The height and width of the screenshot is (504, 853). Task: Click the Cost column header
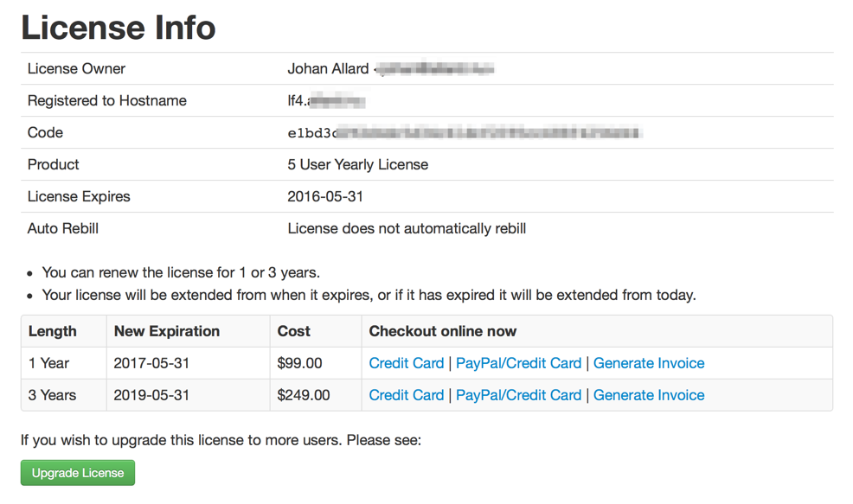[294, 331]
